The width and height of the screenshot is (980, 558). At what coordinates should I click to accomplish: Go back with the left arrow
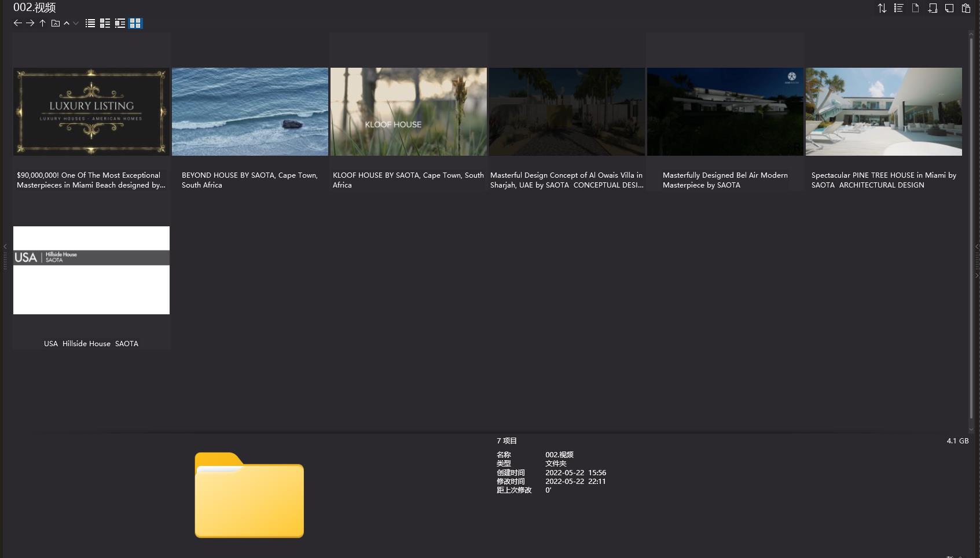pyautogui.click(x=17, y=23)
